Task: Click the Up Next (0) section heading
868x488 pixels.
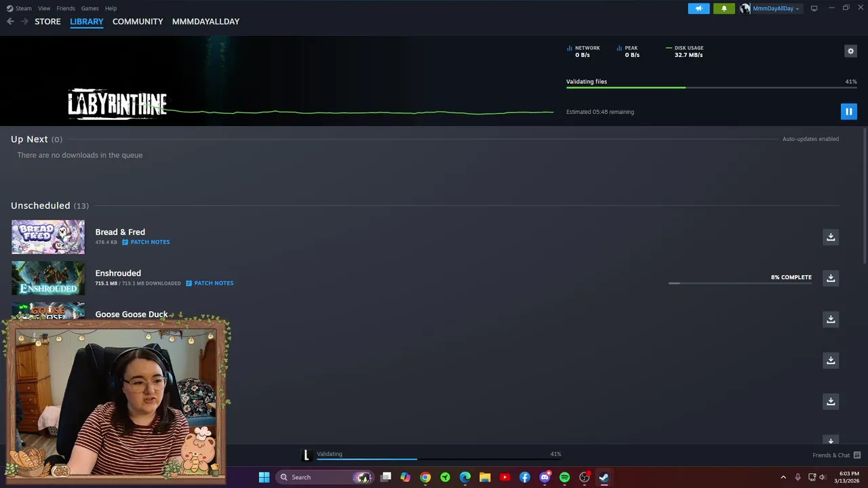Action: click(x=37, y=139)
